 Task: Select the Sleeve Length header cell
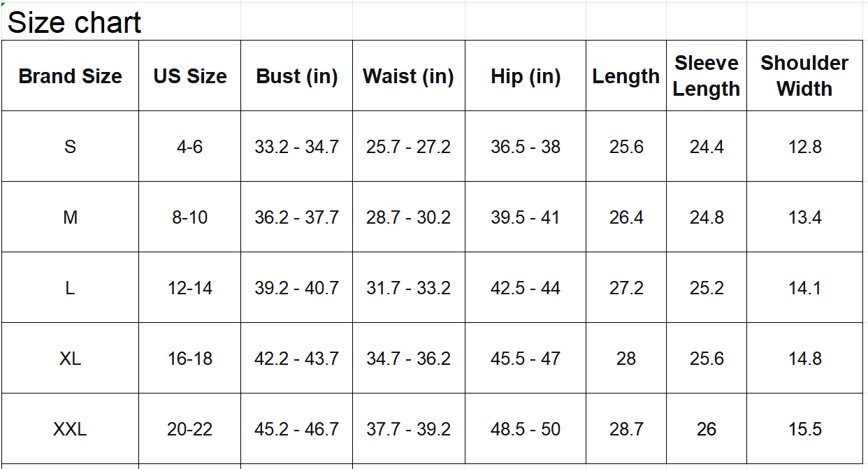pos(707,76)
